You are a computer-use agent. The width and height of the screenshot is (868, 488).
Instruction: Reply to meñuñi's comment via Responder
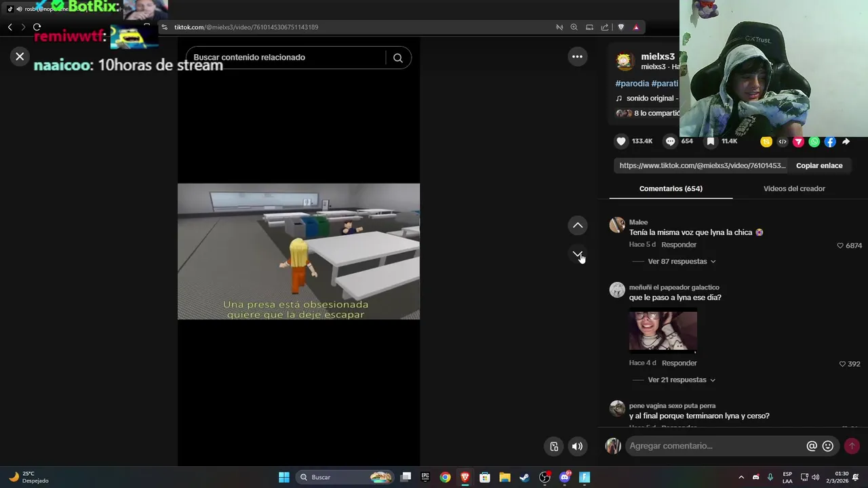(679, 363)
